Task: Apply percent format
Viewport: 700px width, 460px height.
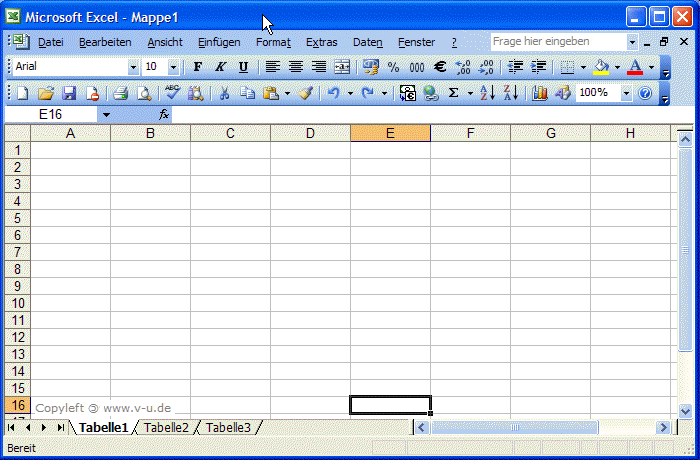Action: (393, 67)
